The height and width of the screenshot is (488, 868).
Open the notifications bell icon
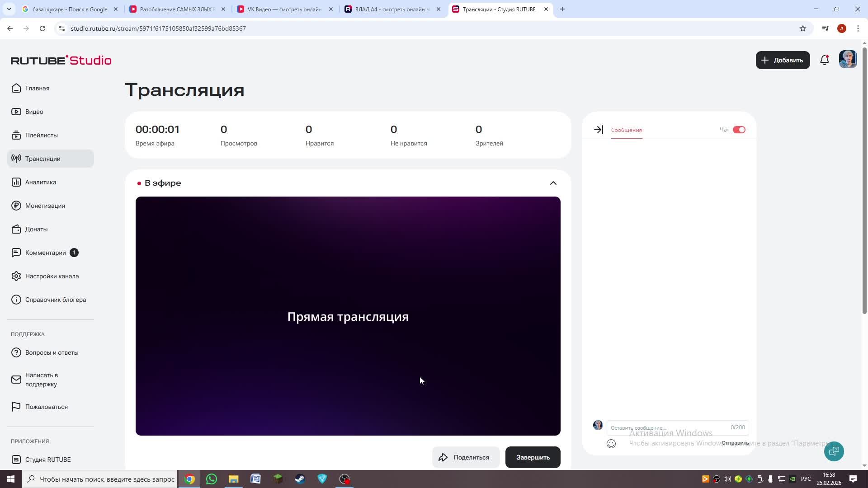point(824,60)
